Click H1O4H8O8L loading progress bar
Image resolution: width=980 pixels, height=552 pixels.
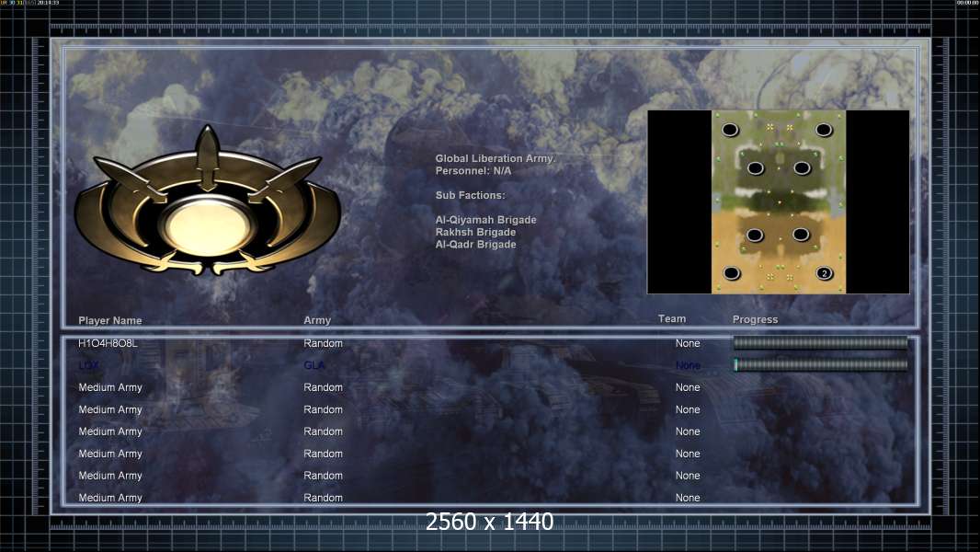click(820, 342)
